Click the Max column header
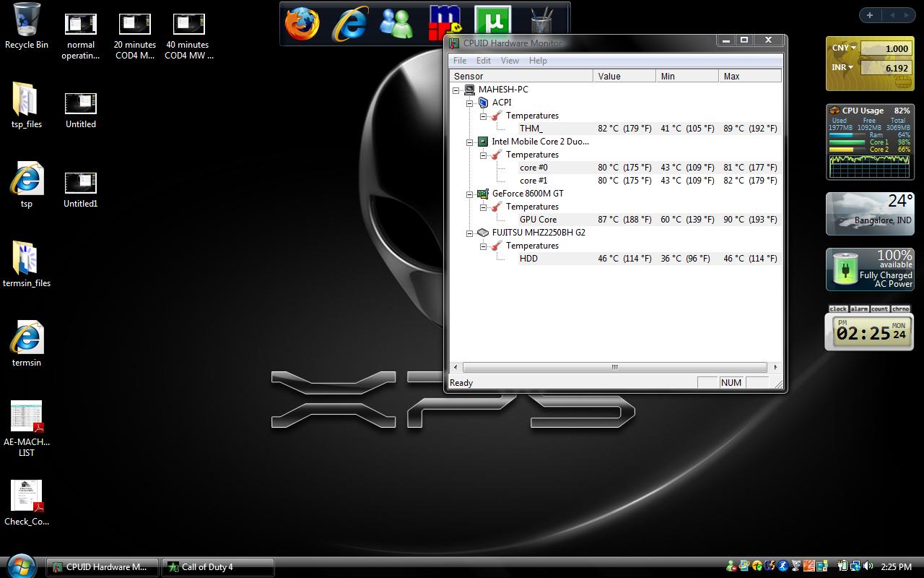 (749, 76)
